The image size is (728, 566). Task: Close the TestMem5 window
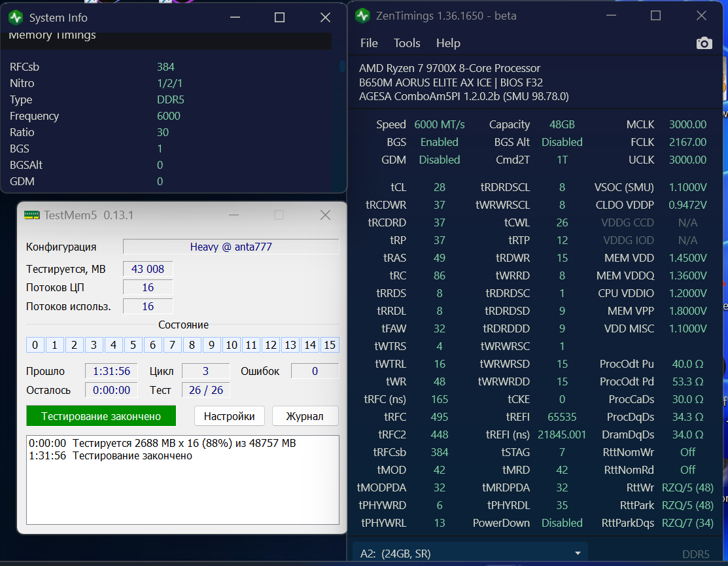pos(326,215)
